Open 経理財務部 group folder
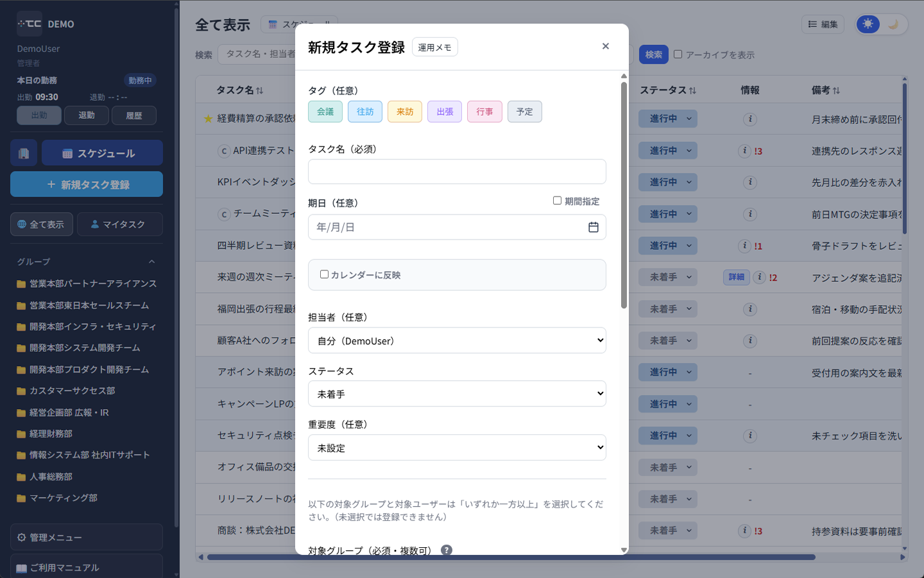924x578 pixels. point(45,434)
